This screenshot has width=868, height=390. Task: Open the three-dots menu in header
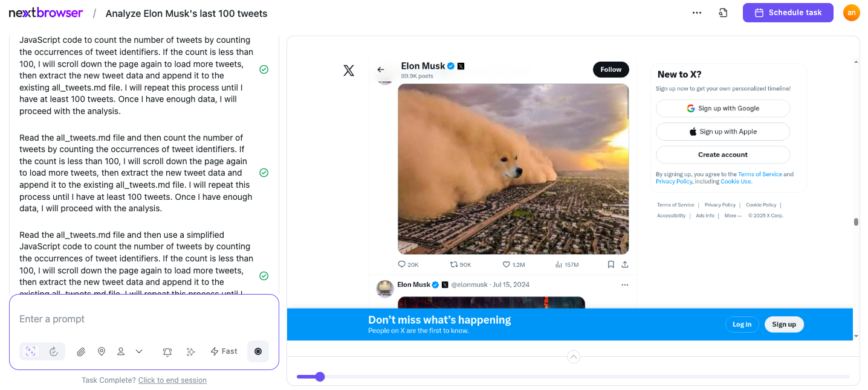[x=697, y=13]
